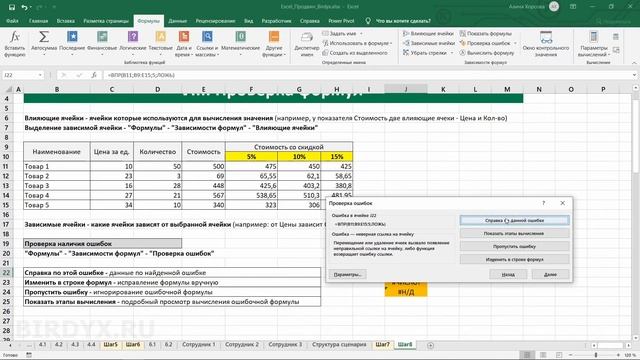640x360 pixels.
Task: Open the Файл tab
Action: point(12,21)
